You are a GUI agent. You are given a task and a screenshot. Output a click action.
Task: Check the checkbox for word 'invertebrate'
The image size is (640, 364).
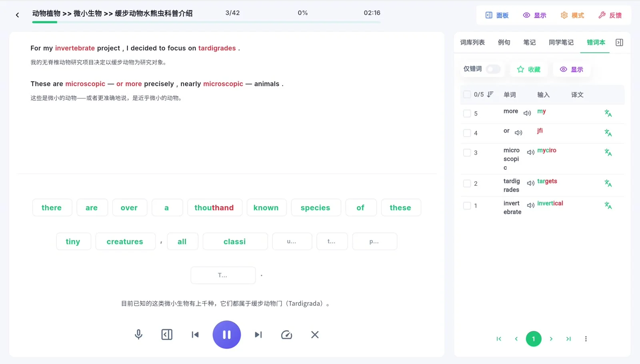tap(467, 206)
